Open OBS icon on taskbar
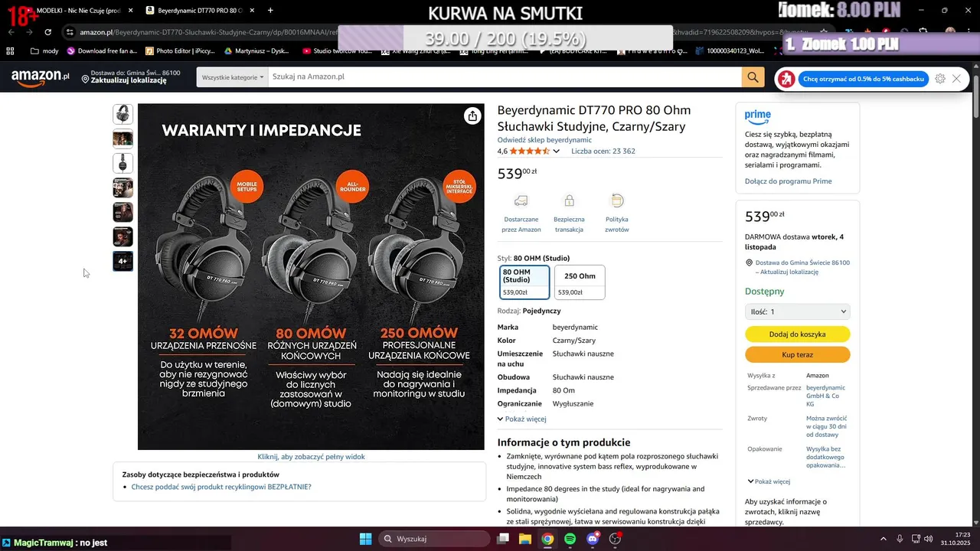This screenshot has height=551, width=980. pyautogui.click(x=615, y=539)
